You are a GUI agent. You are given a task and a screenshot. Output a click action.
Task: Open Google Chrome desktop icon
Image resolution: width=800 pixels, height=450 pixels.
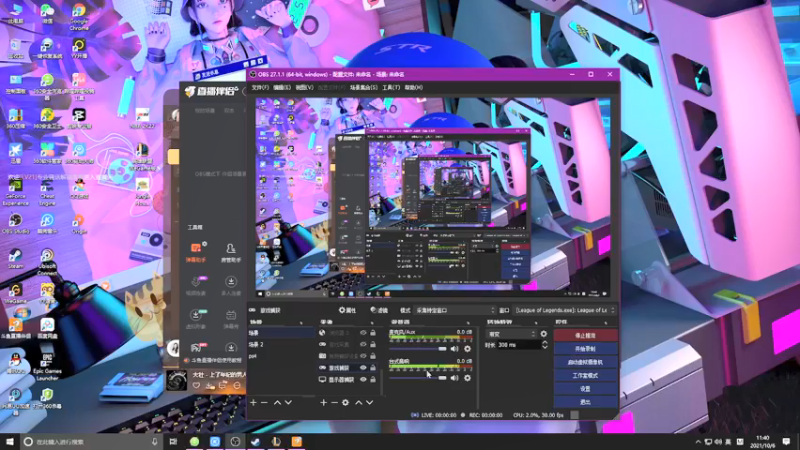tap(79, 16)
